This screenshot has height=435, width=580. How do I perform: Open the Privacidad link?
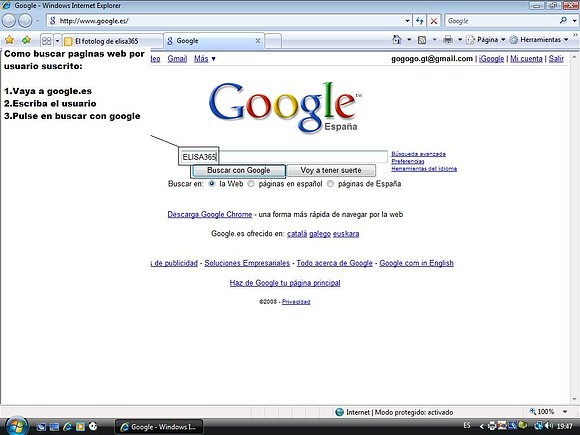click(296, 301)
